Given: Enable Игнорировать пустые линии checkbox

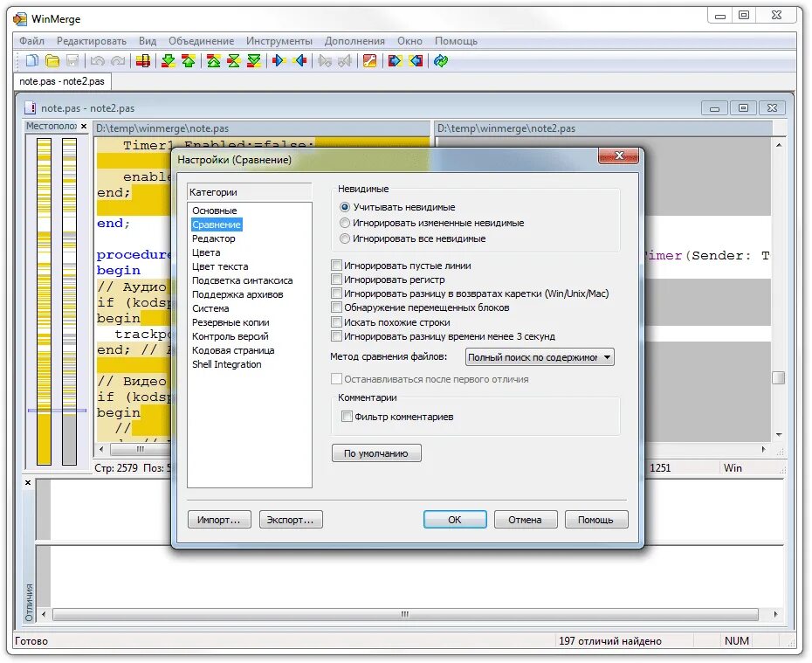Looking at the screenshot, I should click(337, 266).
